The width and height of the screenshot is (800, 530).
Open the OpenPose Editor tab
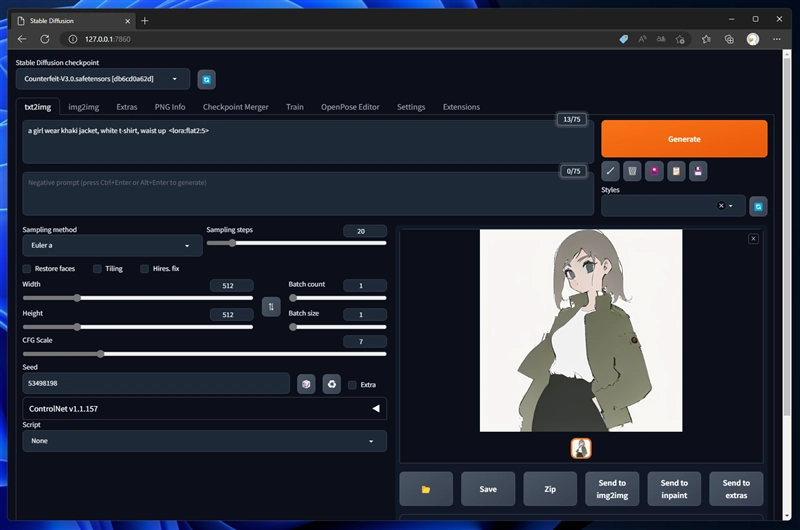point(350,107)
